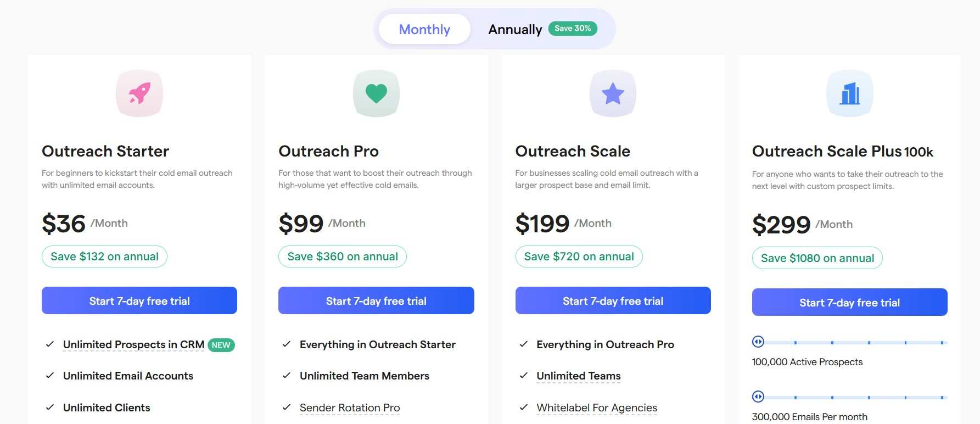Click the checkmark beside Whitelabel For Agencies

click(522, 408)
